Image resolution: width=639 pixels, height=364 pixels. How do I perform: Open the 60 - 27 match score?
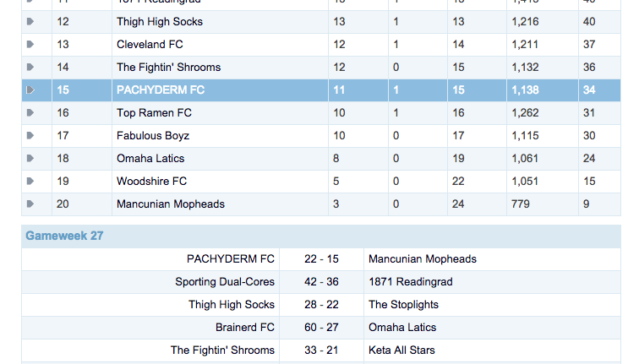click(321, 328)
